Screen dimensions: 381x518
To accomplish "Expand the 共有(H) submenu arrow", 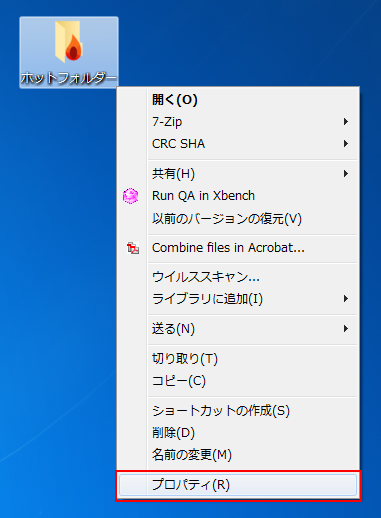I will coord(346,174).
